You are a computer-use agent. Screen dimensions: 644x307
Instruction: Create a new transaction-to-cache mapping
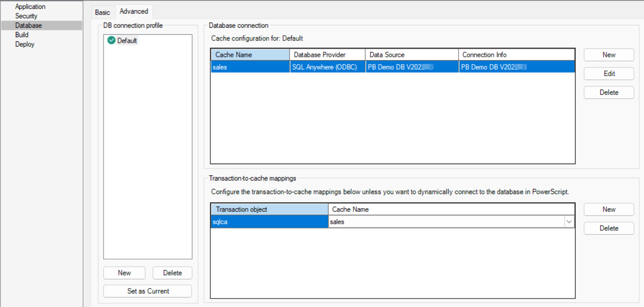point(609,209)
